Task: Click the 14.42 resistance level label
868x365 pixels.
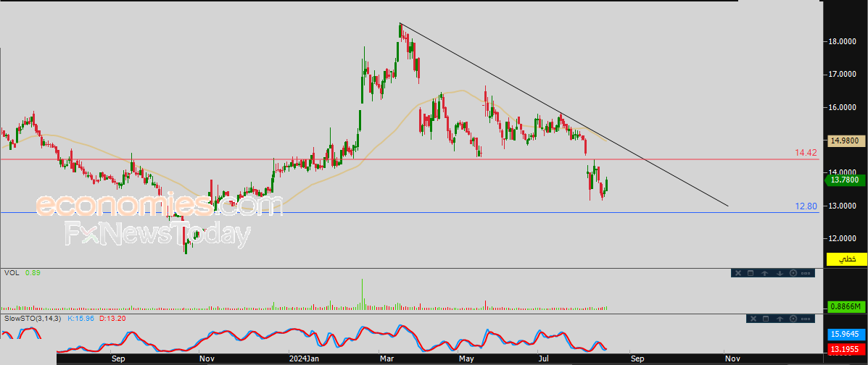Action: [x=806, y=152]
